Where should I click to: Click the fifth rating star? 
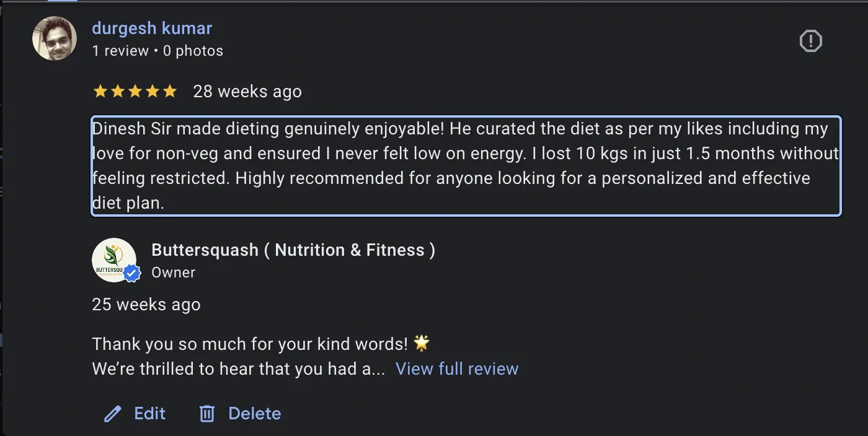pos(169,92)
